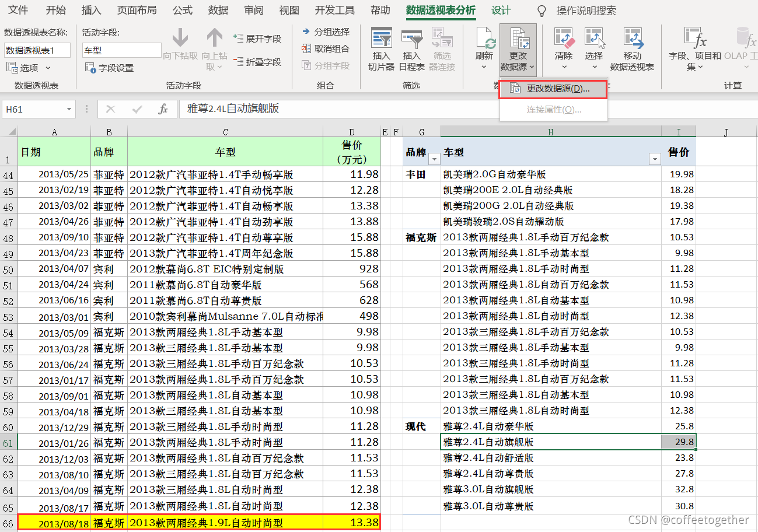Click 字段、项目和集 icon

695,38
